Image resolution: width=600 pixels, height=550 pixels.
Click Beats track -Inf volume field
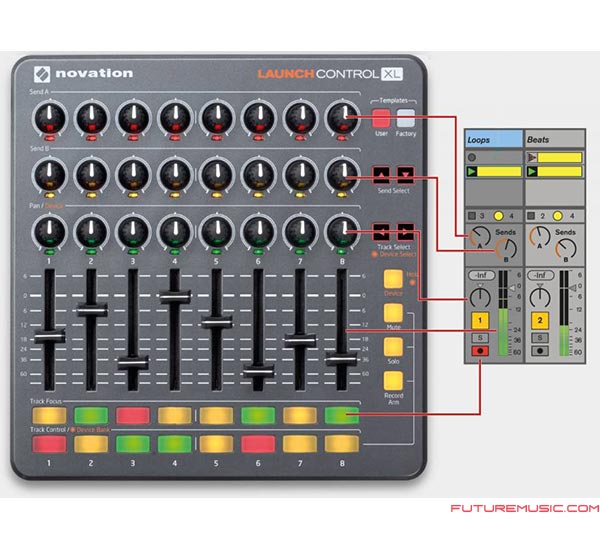540,275
